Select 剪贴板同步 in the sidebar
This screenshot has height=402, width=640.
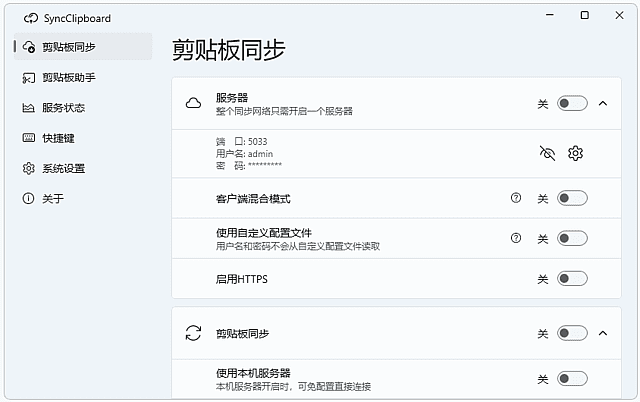point(83,47)
